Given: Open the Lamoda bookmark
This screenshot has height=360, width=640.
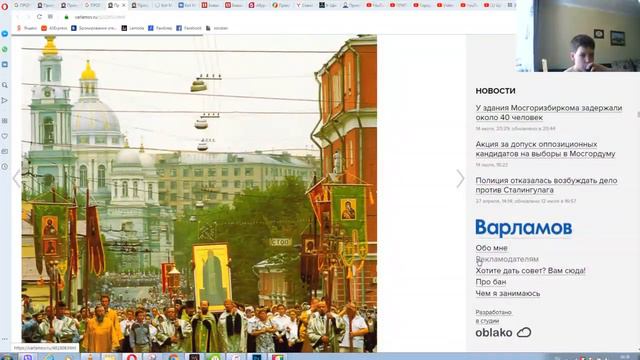Looking at the screenshot, I should pos(133,28).
